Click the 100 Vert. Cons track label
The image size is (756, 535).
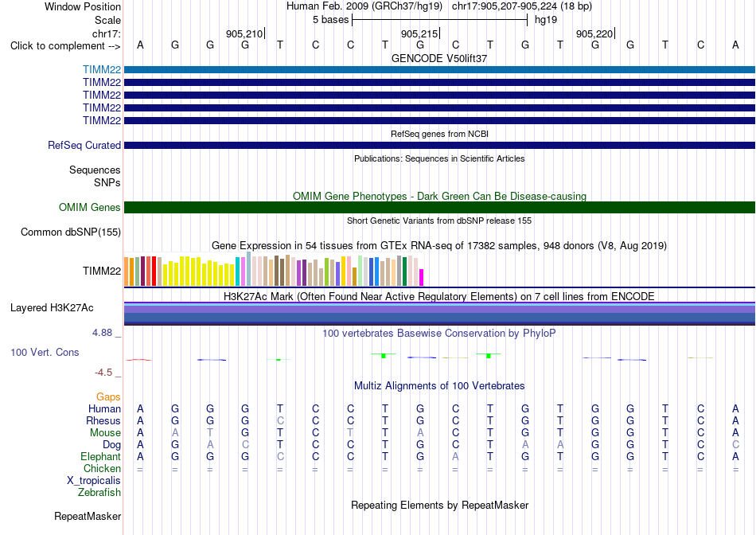coord(45,352)
